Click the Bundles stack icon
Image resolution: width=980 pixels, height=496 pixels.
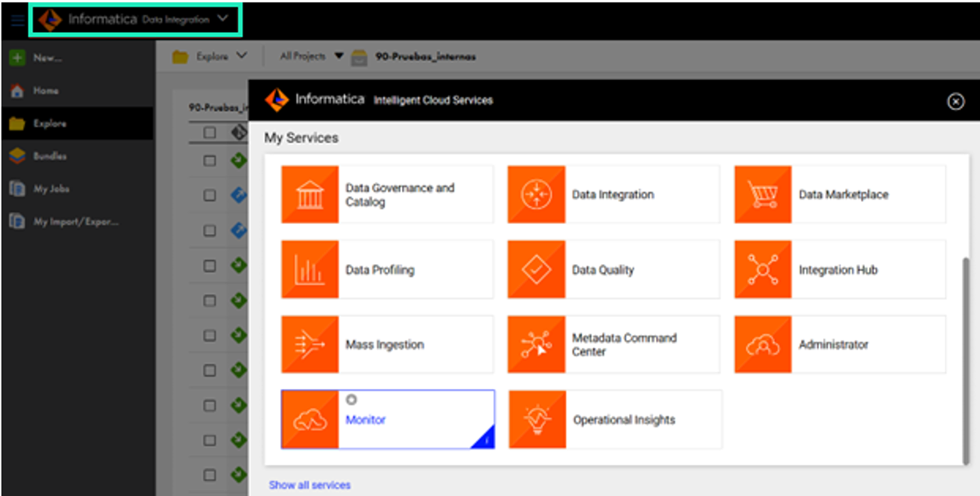pos(17,156)
